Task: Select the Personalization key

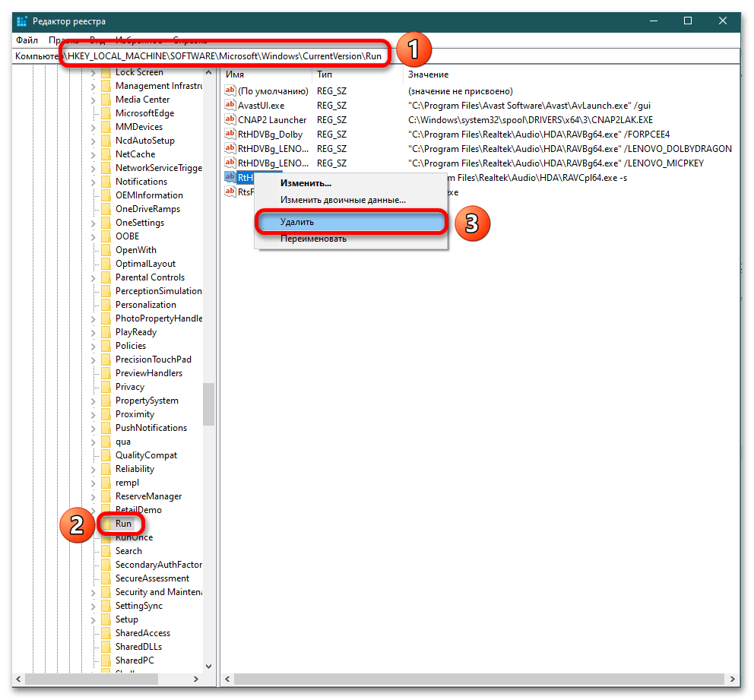Action: [x=146, y=305]
